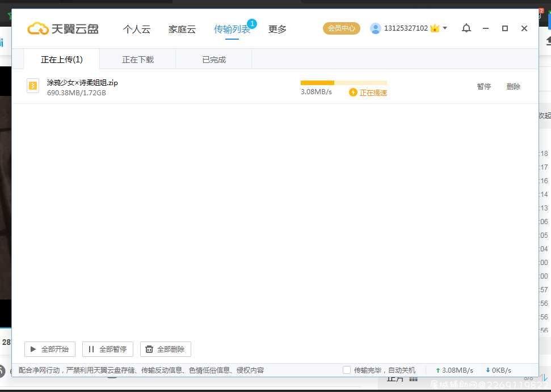Enable 传输完毕，自动关机 checkbox
This screenshot has width=551, height=392.
[347, 370]
